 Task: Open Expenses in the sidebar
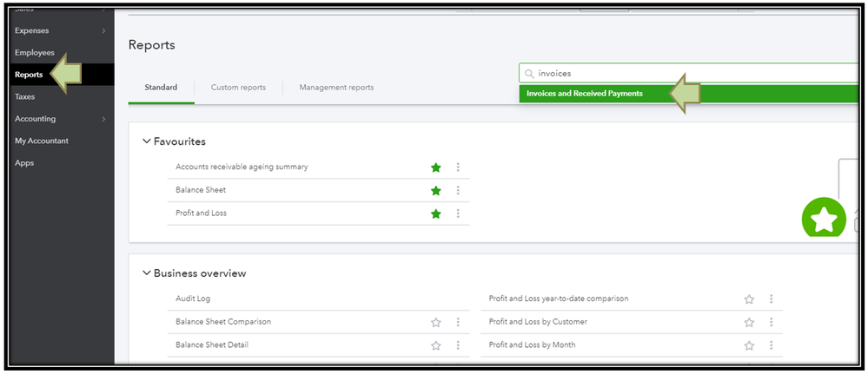pyautogui.click(x=32, y=31)
